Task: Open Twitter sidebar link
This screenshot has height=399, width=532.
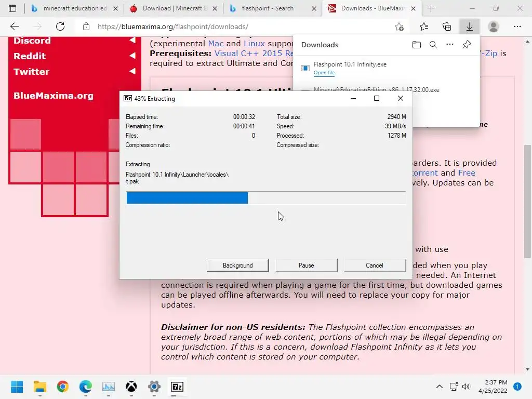Action: tap(31, 72)
